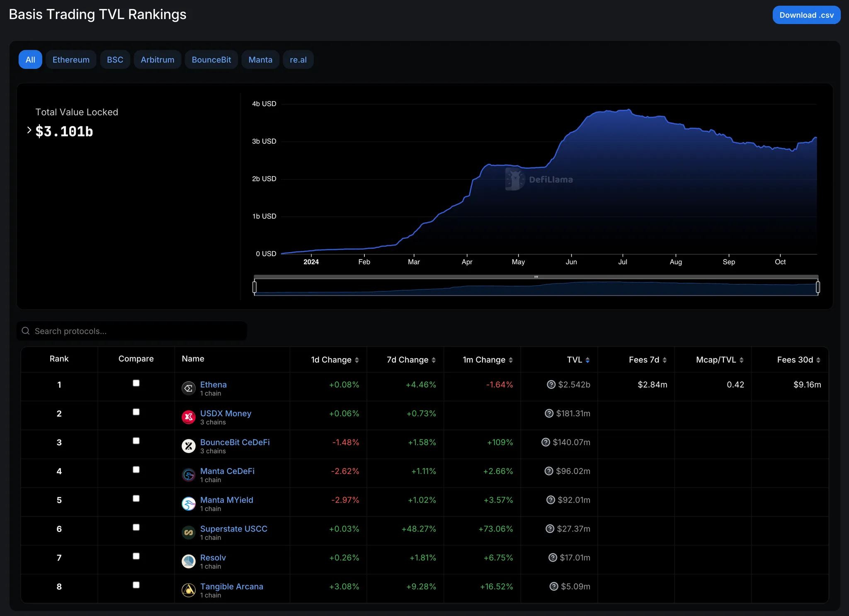Select the BounceBit chain tab
The height and width of the screenshot is (616, 849).
click(x=211, y=60)
